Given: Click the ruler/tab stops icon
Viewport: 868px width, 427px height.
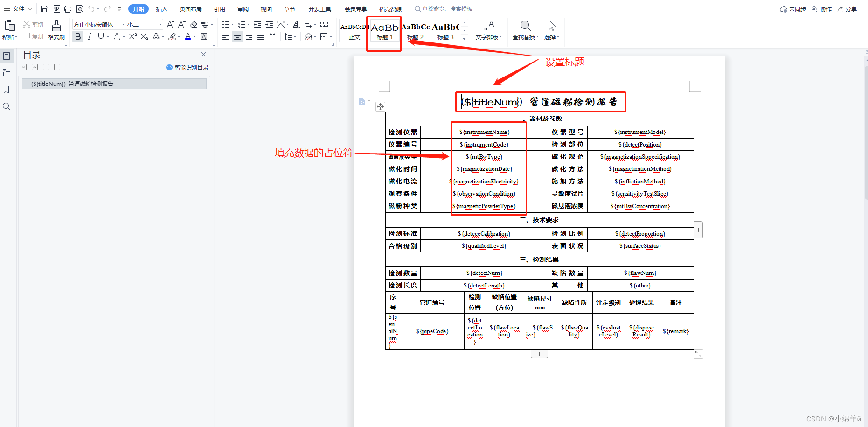Looking at the screenshot, I should [x=324, y=24].
